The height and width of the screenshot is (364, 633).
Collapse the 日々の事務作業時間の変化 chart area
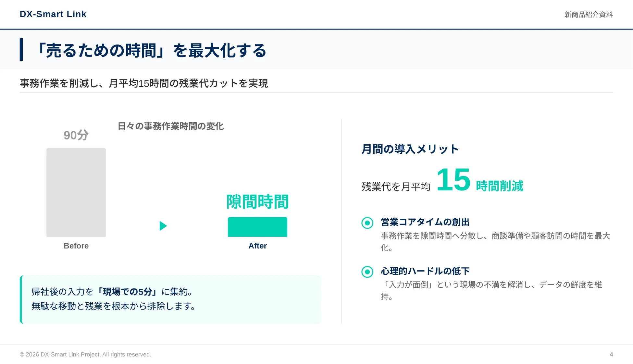click(x=171, y=127)
